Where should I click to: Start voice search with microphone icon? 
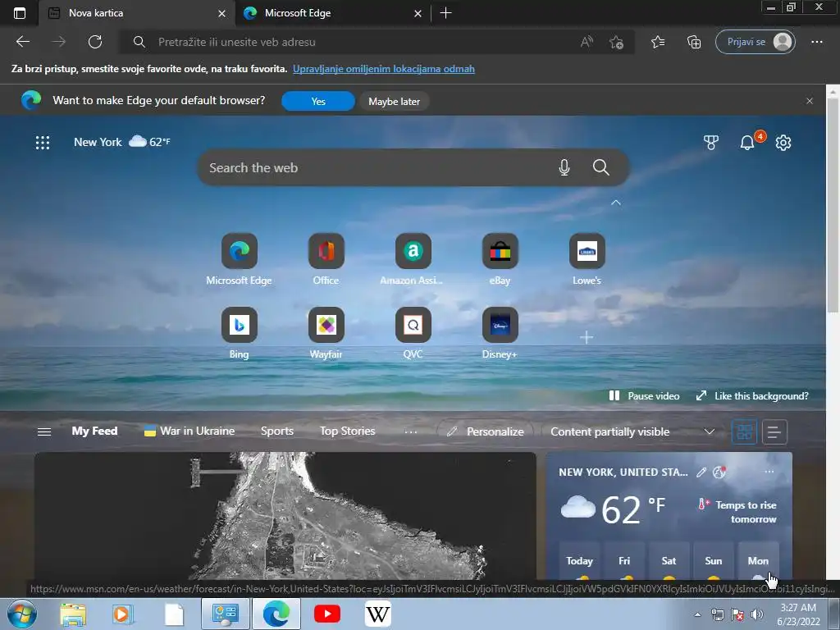click(x=564, y=167)
